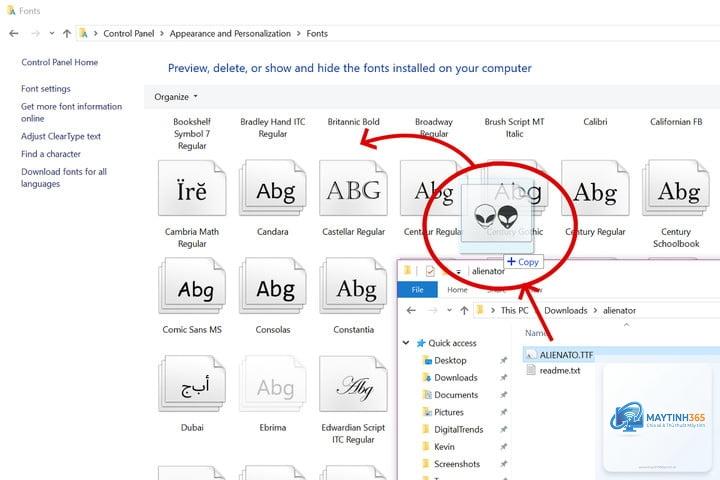
Task: Select the Cambria Math Regular font icon
Action: point(192,188)
